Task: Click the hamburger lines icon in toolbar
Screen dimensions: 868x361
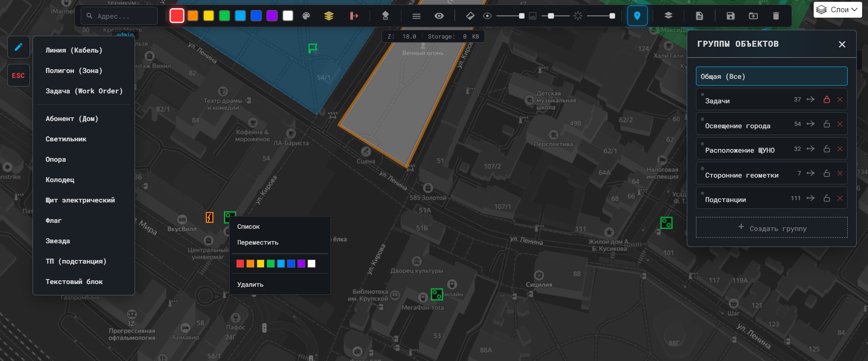Action: [416, 16]
